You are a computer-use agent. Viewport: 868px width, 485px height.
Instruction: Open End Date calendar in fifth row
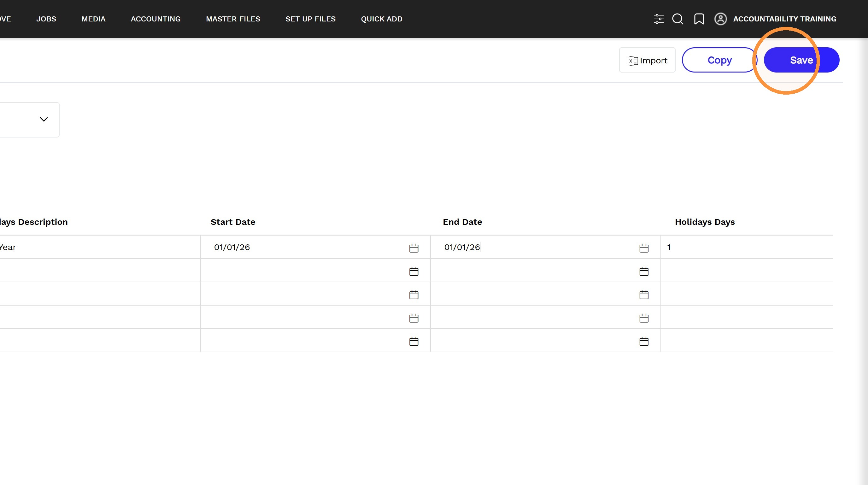[644, 341]
